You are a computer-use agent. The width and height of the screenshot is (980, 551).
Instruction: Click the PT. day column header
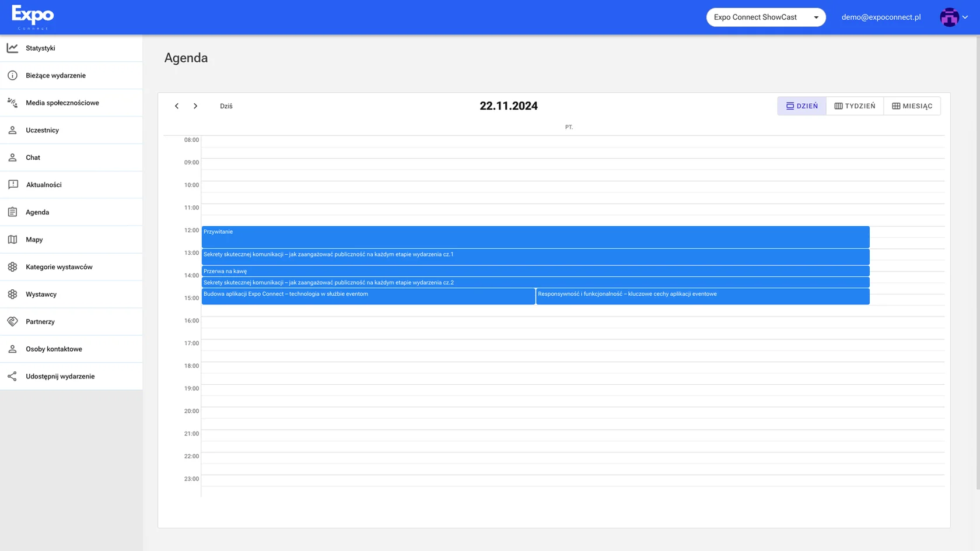pos(569,127)
